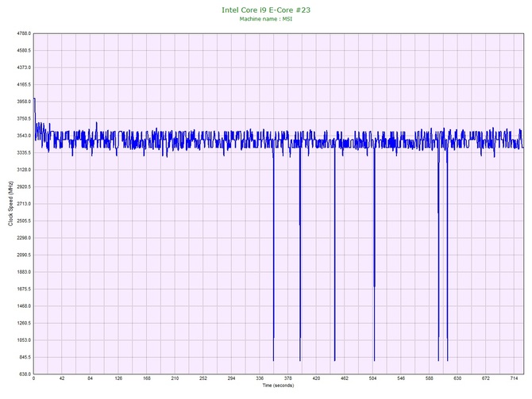Click the 4580.5 y-axis value

tap(24, 51)
